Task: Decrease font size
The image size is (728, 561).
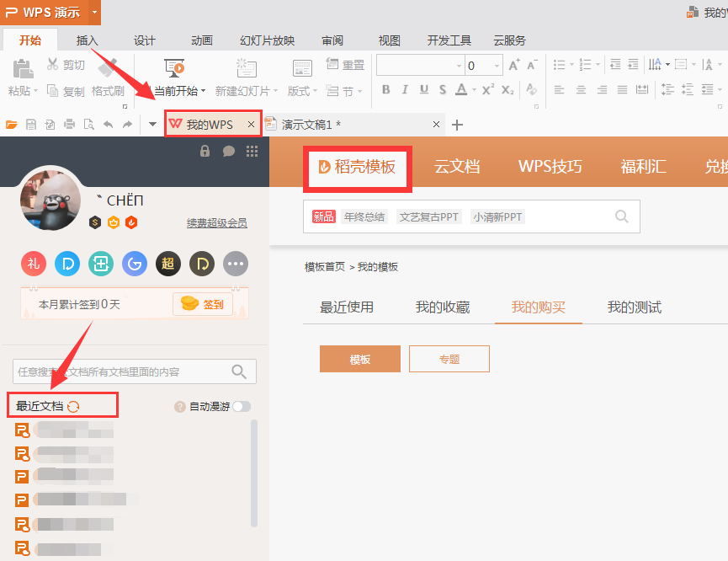Action: tap(533, 65)
